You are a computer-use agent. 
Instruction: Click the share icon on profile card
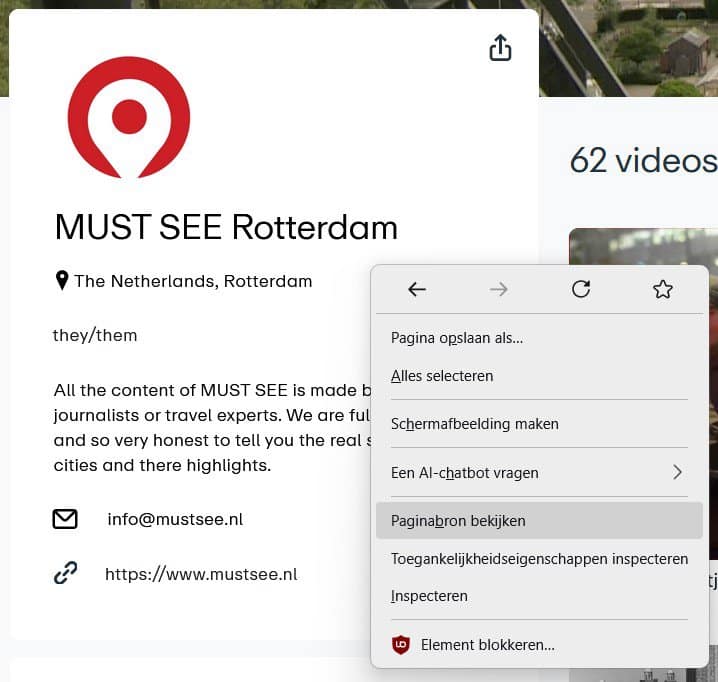(500, 48)
